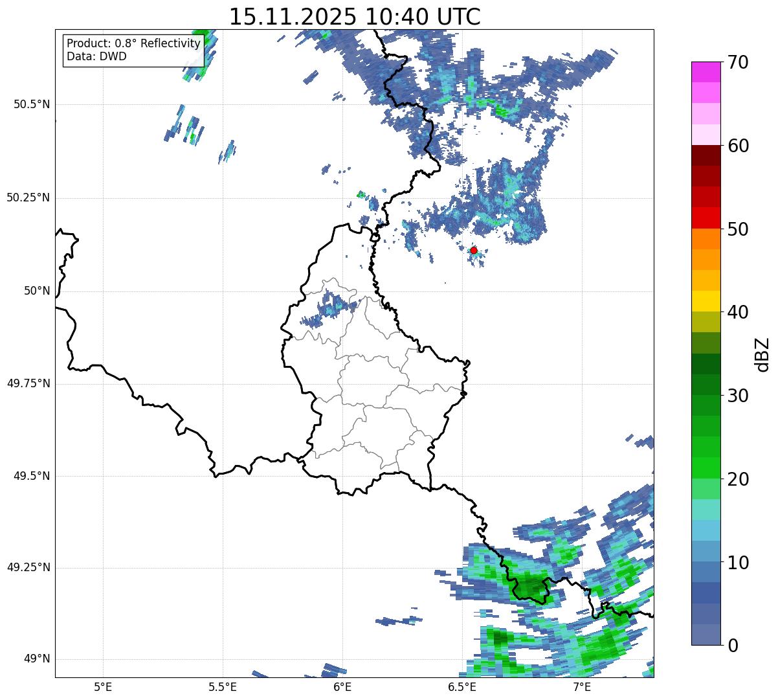This screenshot has height=700, width=778.
Task: Click the Data: DWD text
Action: pos(96,56)
